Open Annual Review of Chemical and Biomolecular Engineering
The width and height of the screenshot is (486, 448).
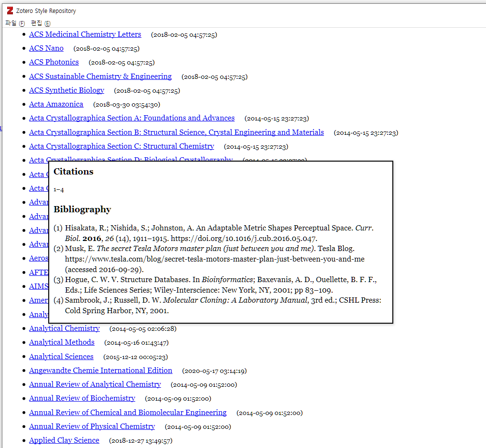coord(128,413)
